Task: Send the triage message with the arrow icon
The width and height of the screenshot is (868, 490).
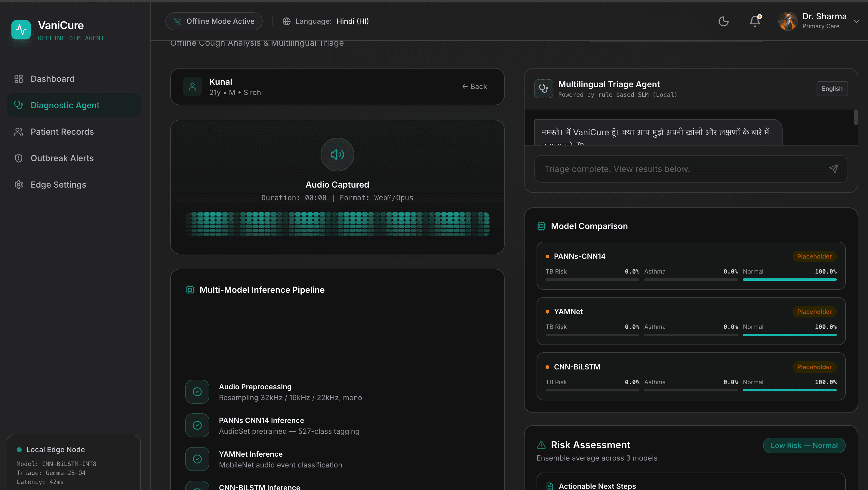Action: (834, 169)
